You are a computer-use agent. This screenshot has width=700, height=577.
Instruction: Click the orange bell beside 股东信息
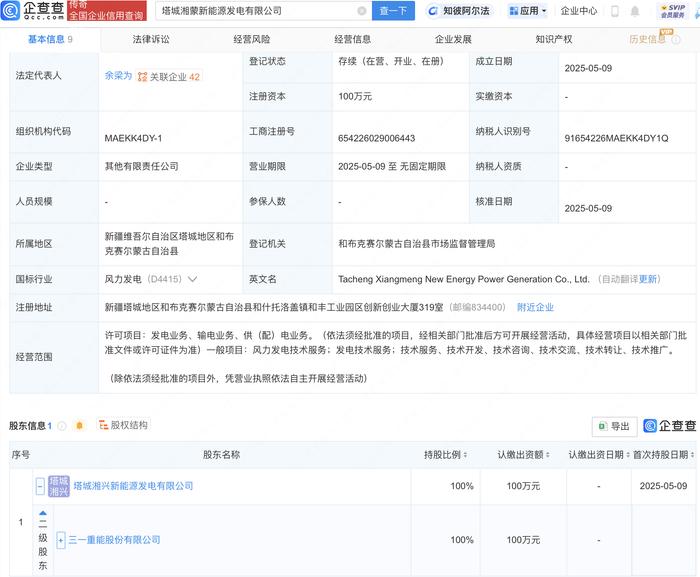coord(79,426)
